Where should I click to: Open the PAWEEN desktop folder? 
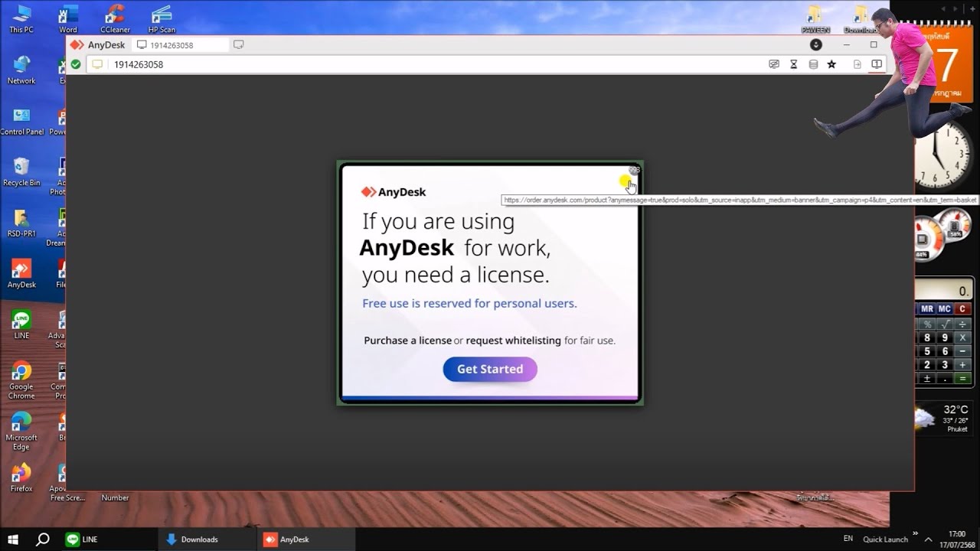[x=815, y=18]
